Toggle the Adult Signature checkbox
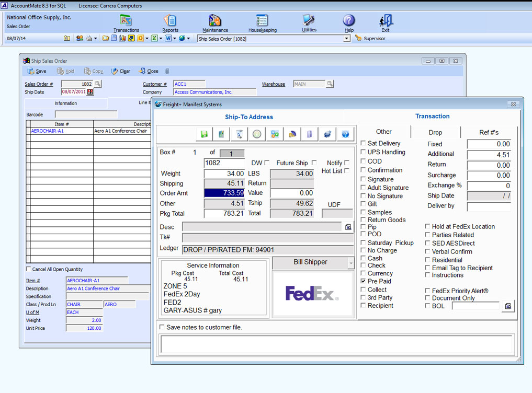The width and height of the screenshot is (532, 393). click(363, 187)
